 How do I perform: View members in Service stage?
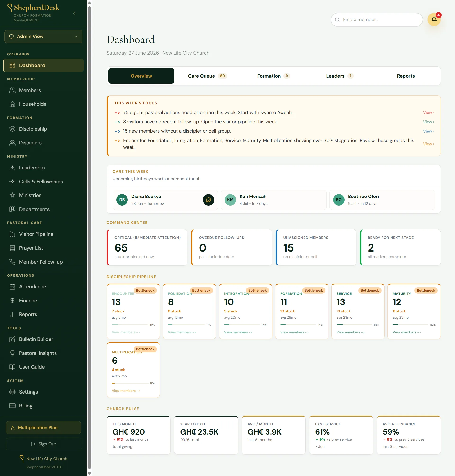click(x=350, y=332)
